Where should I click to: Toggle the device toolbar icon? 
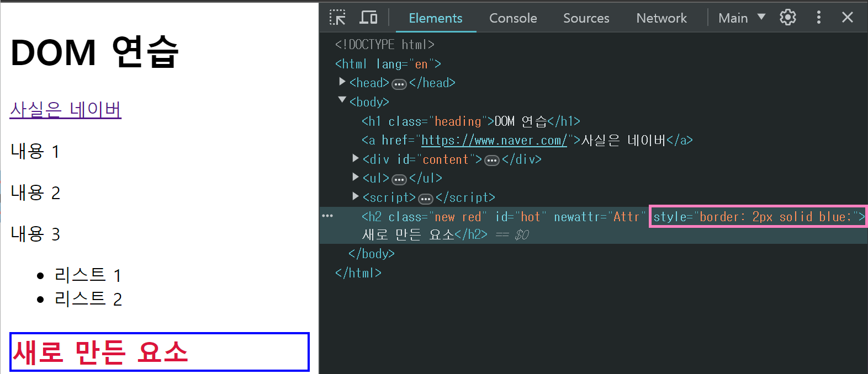(x=368, y=18)
